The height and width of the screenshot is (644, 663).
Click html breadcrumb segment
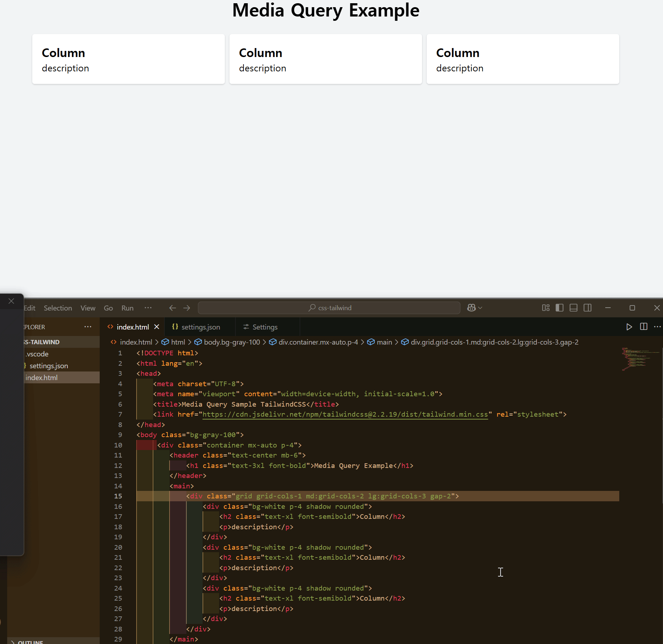tap(178, 342)
